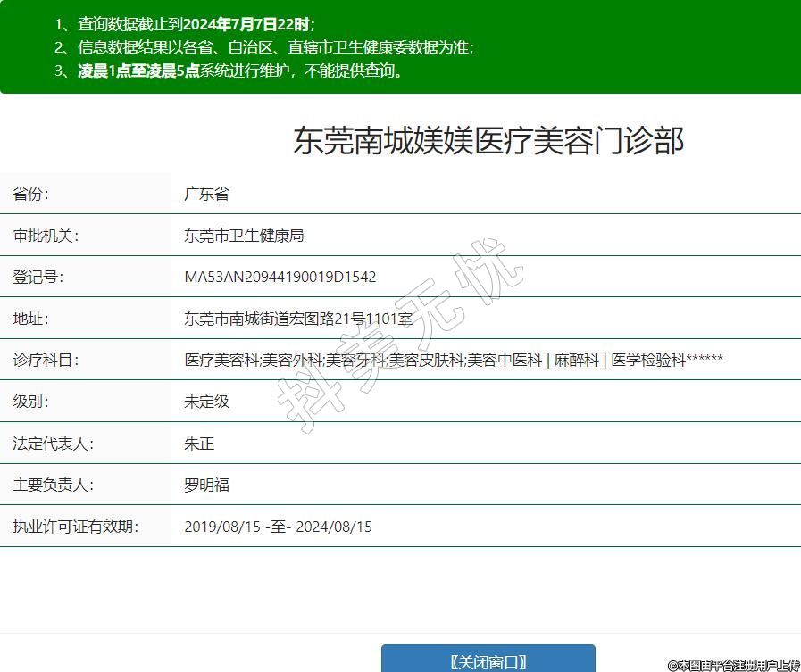The height and width of the screenshot is (672, 801).
Task: Click the 关闭窗口 button
Action: coord(488,660)
